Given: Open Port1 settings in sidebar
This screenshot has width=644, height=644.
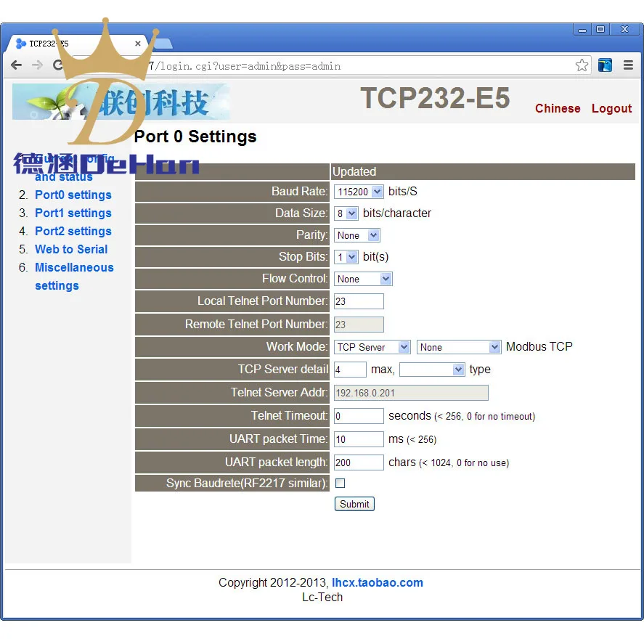Looking at the screenshot, I should (73, 213).
